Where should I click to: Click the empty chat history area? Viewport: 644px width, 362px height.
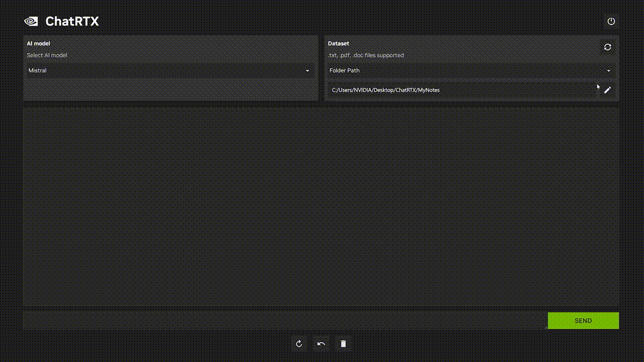(321, 206)
